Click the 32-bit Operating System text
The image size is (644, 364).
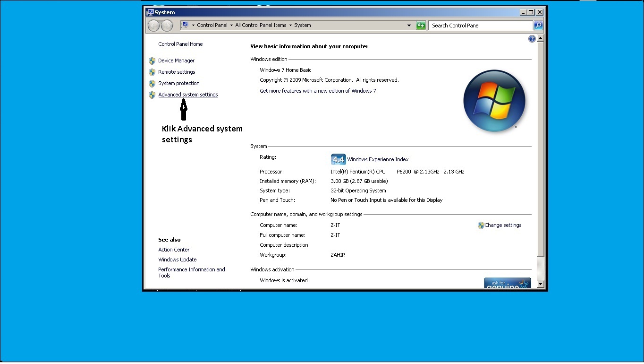pyautogui.click(x=358, y=191)
